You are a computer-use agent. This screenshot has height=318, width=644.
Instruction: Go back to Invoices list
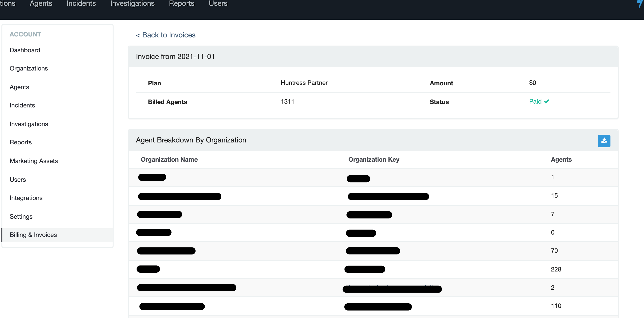(x=166, y=35)
